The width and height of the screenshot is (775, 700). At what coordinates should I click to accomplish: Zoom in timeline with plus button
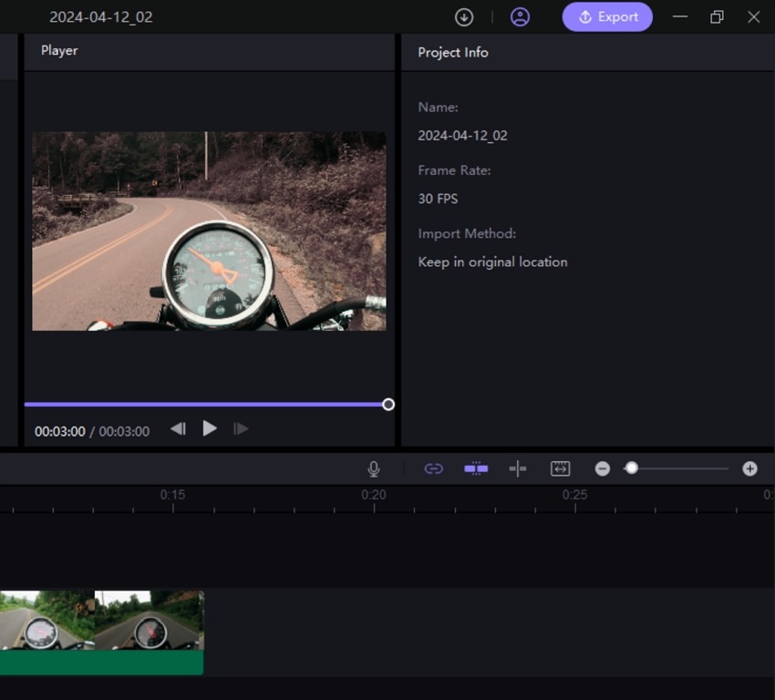(x=749, y=468)
